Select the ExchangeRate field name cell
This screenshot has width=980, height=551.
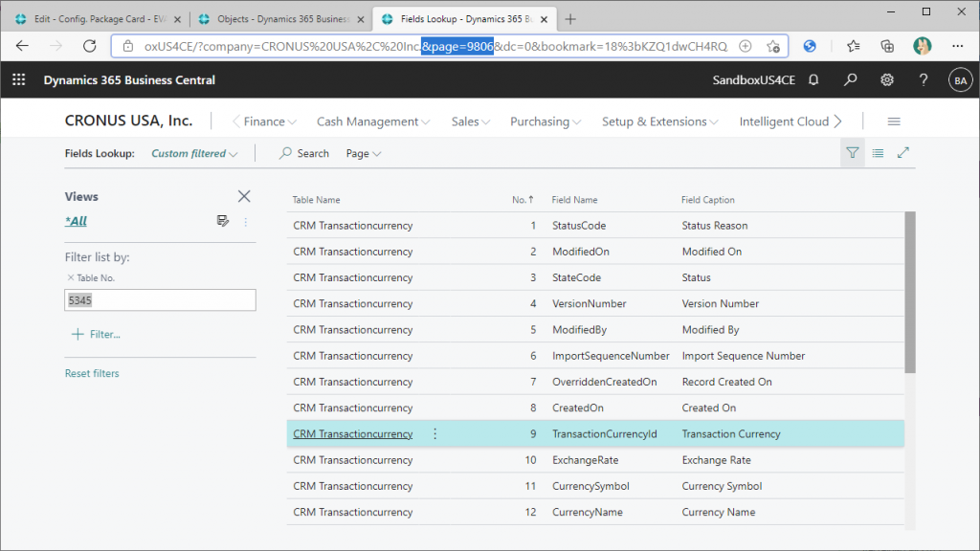point(585,460)
